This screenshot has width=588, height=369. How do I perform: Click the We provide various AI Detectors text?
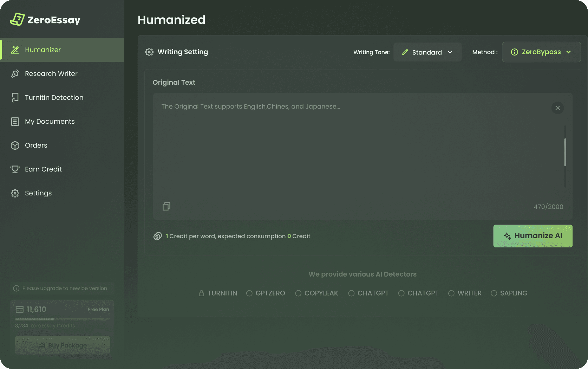pyautogui.click(x=362, y=274)
